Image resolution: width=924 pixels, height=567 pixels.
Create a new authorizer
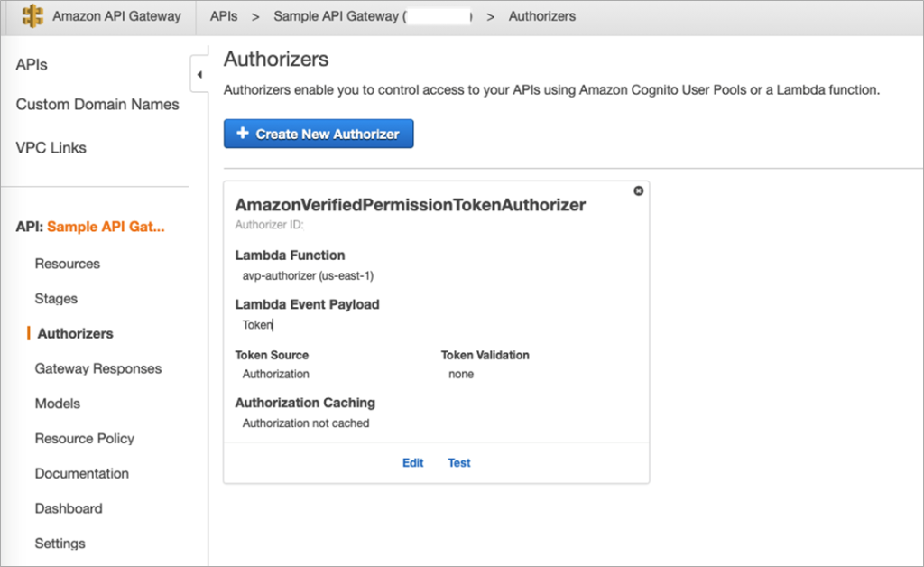319,133
